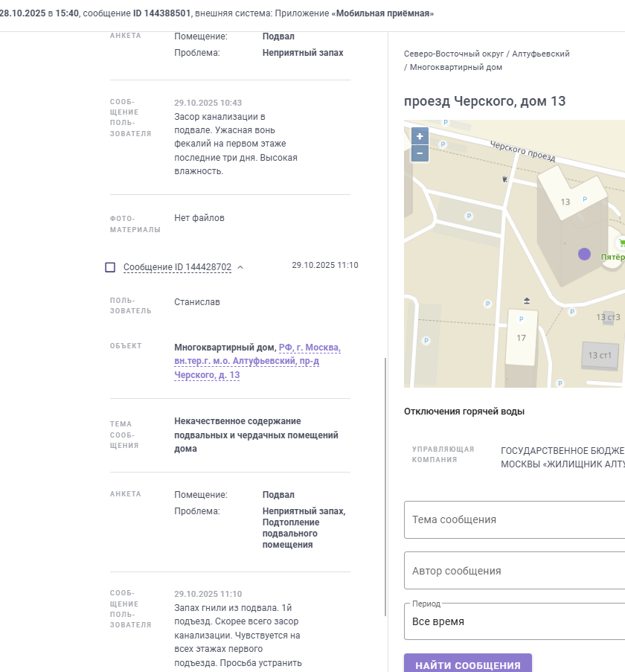Screen dimensions: 625x672
Task: Zoom in on the map
Action: pyautogui.click(x=420, y=136)
